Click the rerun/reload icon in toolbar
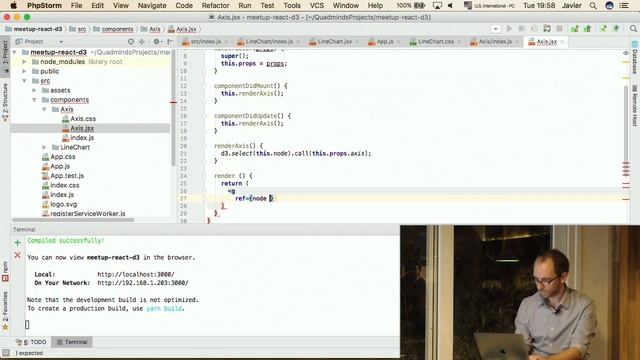Screen dimensions: 640x360 pos(547,29)
